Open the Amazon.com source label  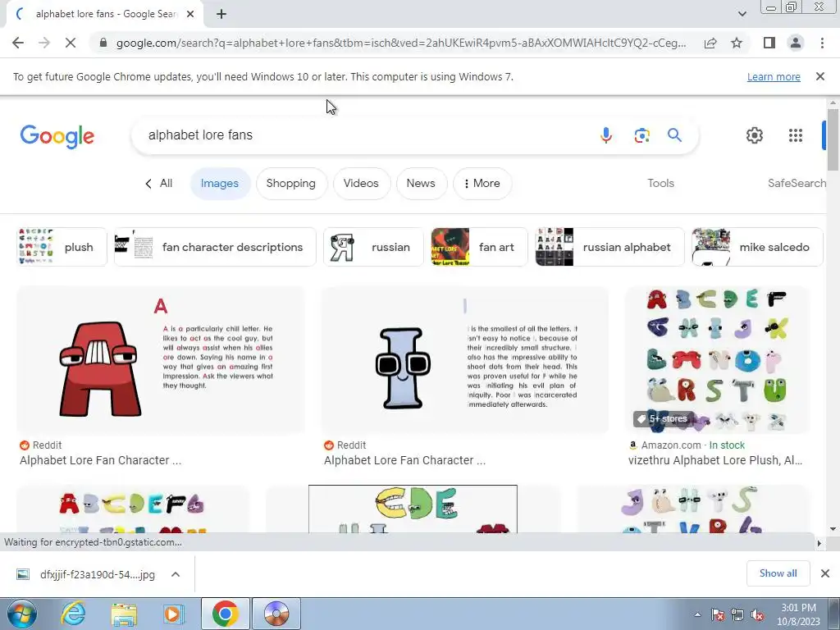(671, 445)
